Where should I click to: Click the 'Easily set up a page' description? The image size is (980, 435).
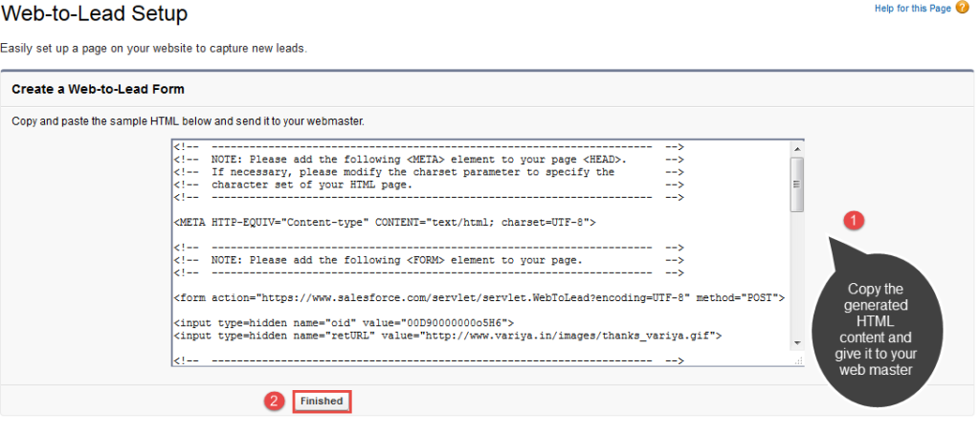153,49
